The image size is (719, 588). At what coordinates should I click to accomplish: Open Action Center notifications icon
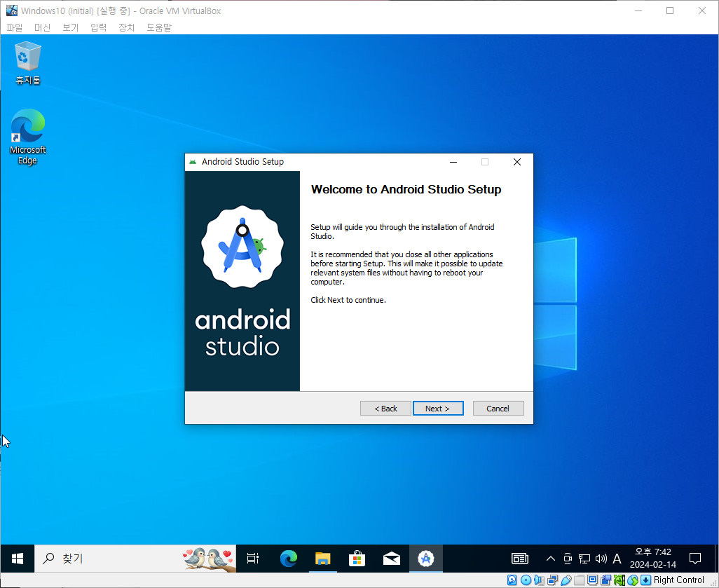695,558
